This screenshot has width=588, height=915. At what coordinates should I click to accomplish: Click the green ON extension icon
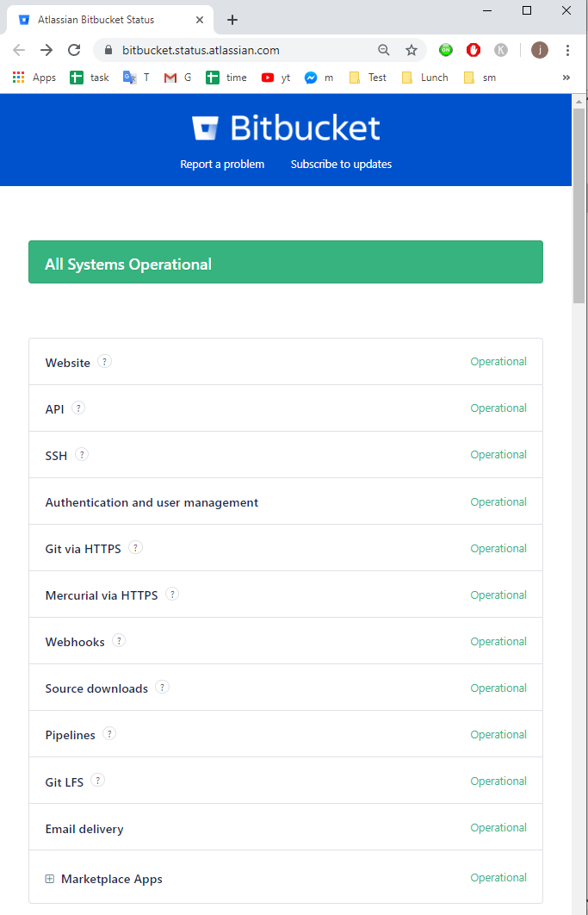click(x=446, y=50)
